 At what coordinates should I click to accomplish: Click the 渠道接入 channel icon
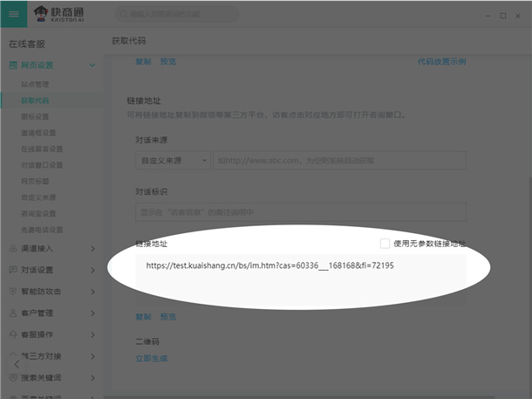click(13, 249)
